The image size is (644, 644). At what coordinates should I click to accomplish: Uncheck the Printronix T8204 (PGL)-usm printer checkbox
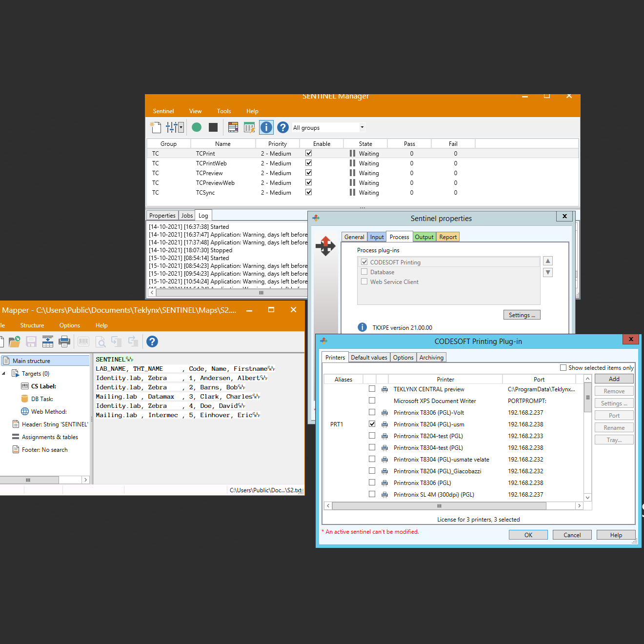click(x=372, y=424)
